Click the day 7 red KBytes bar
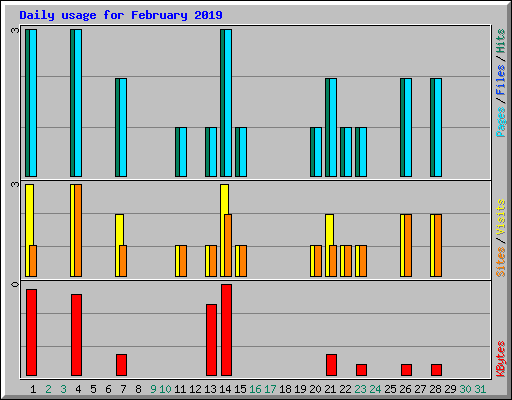 pyautogui.click(x=121, y=365)
